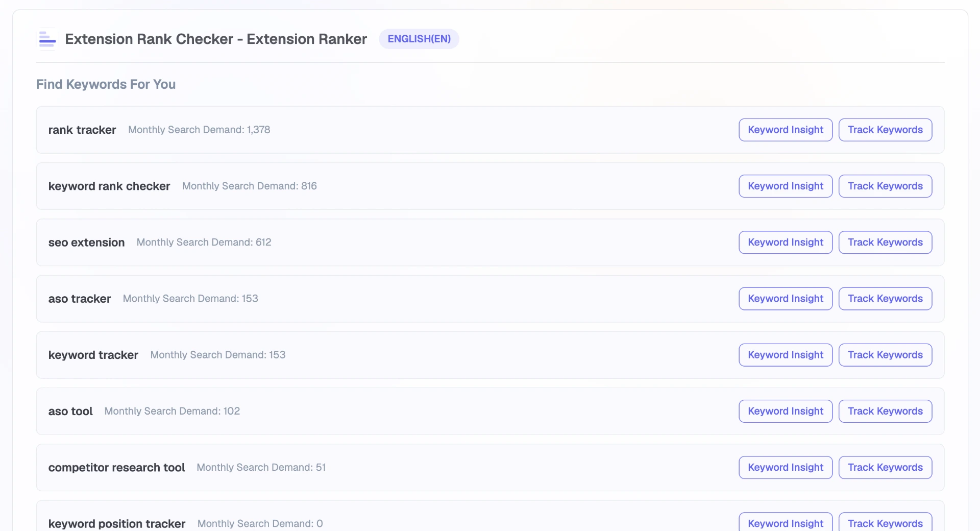Click 'Monthly Search Demand: 612' text
This screenshot has width=980, height=531.
click(204, 242)
